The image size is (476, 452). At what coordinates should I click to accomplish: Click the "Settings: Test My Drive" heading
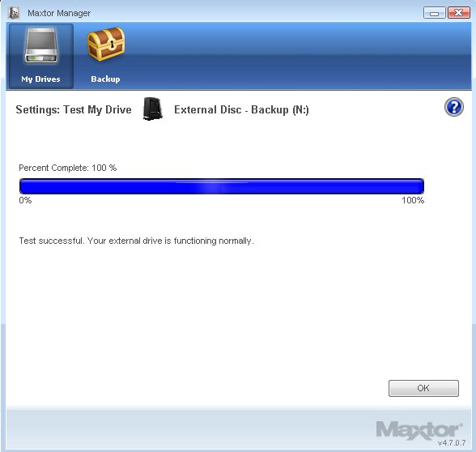(74, 109)
